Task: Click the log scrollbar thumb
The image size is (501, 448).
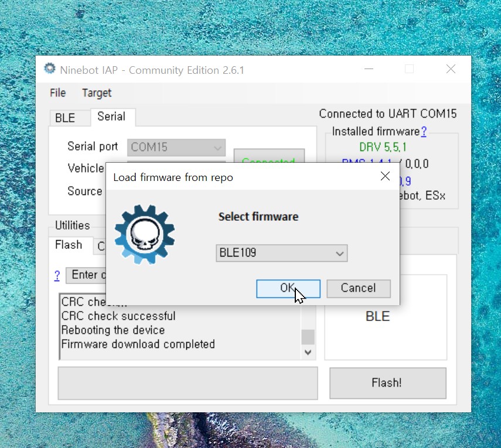Action: tap(308, 337)
